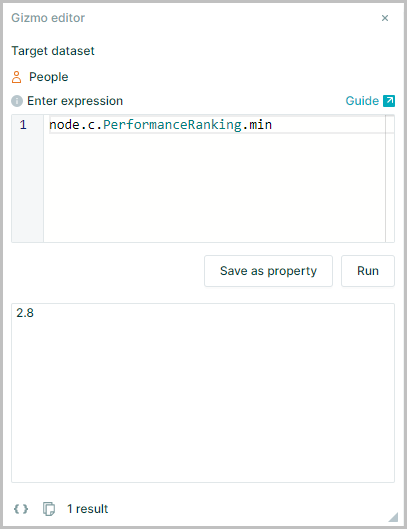Click the People dataset person icon
This screenshot has height=529, width=407.
coord(17,77)
